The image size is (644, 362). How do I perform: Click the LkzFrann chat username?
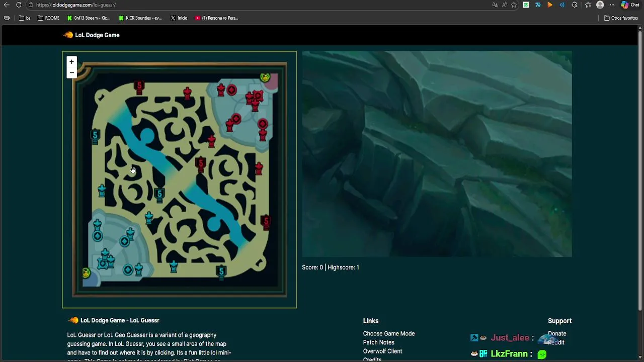(x=509, y=354)
